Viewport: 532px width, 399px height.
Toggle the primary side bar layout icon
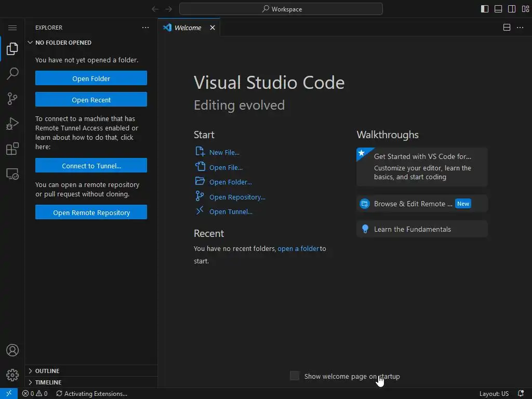point(485,9)
